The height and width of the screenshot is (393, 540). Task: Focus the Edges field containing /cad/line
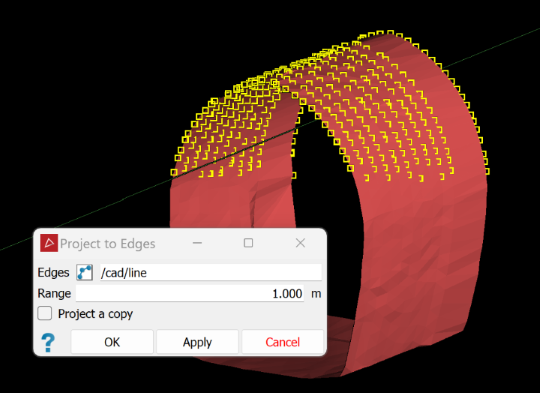coord(211,272)
